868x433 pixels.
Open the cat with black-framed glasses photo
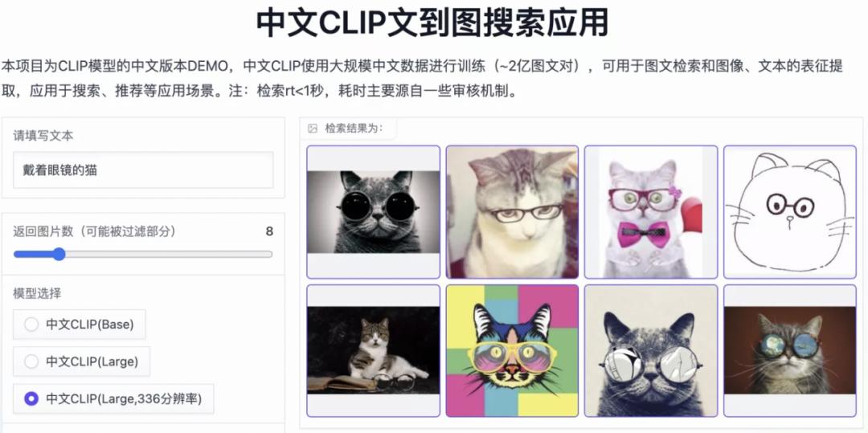tap(513, 212)
